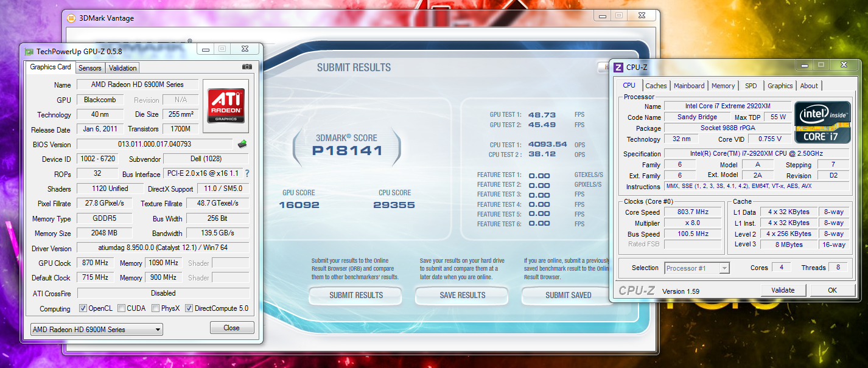
Task: Click Submit Results button in 3DMark Vantage
Action: (x=356, y=295)
